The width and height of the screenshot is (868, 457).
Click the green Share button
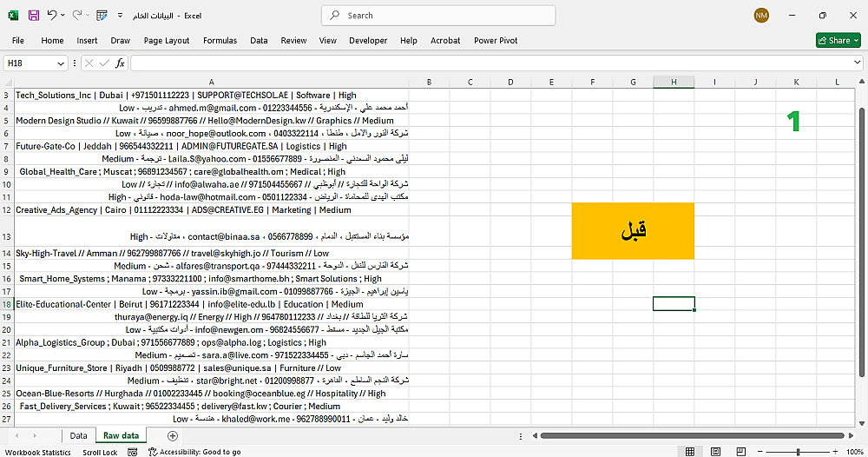[838, 41]
